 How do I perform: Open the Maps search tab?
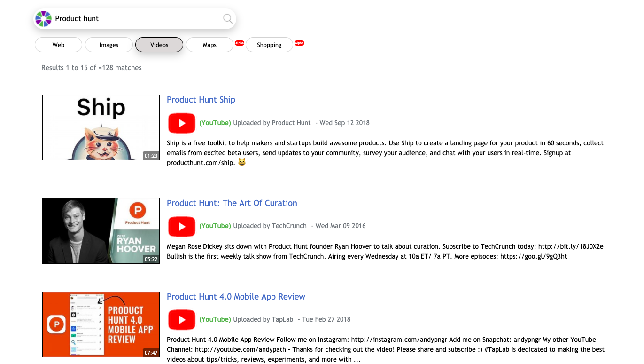coord(209,45)
